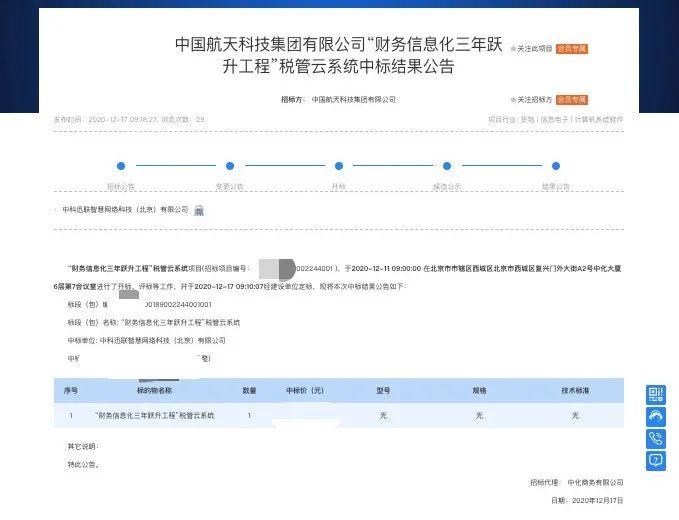Click the 中标单位 winning bidder line

coord(146,341)
